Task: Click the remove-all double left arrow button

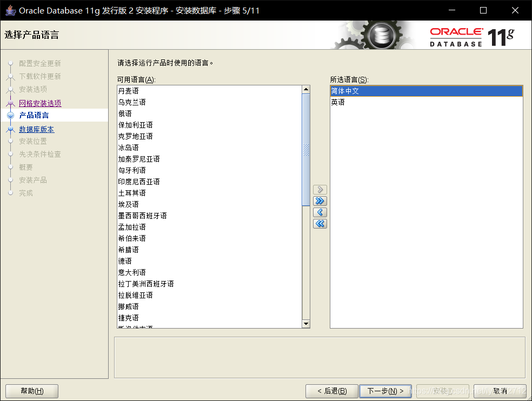Action: click(320, 224)
